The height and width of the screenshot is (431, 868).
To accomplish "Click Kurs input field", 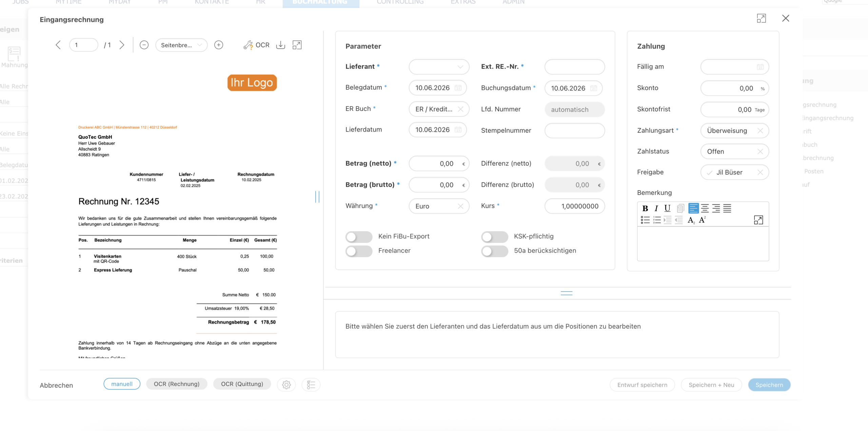I will (x=575, y=206).
